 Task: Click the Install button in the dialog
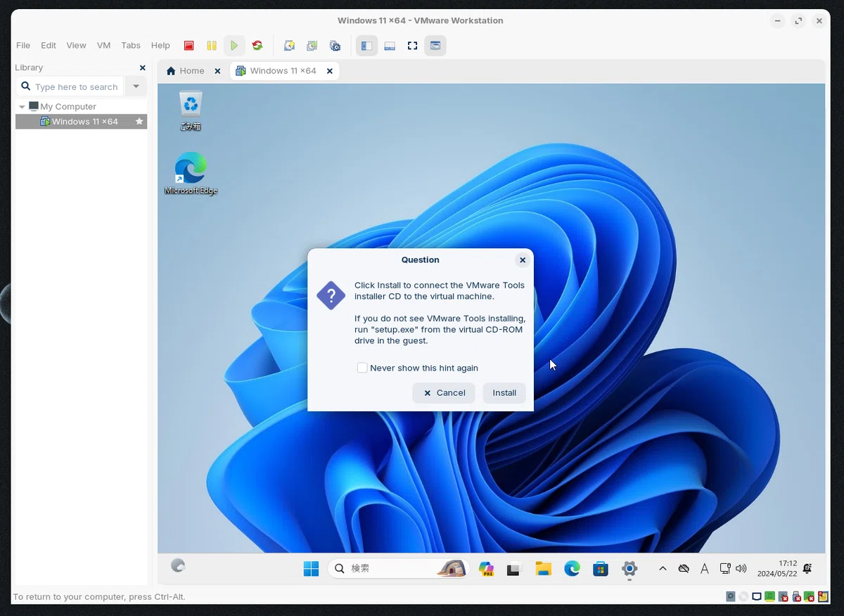504,393
